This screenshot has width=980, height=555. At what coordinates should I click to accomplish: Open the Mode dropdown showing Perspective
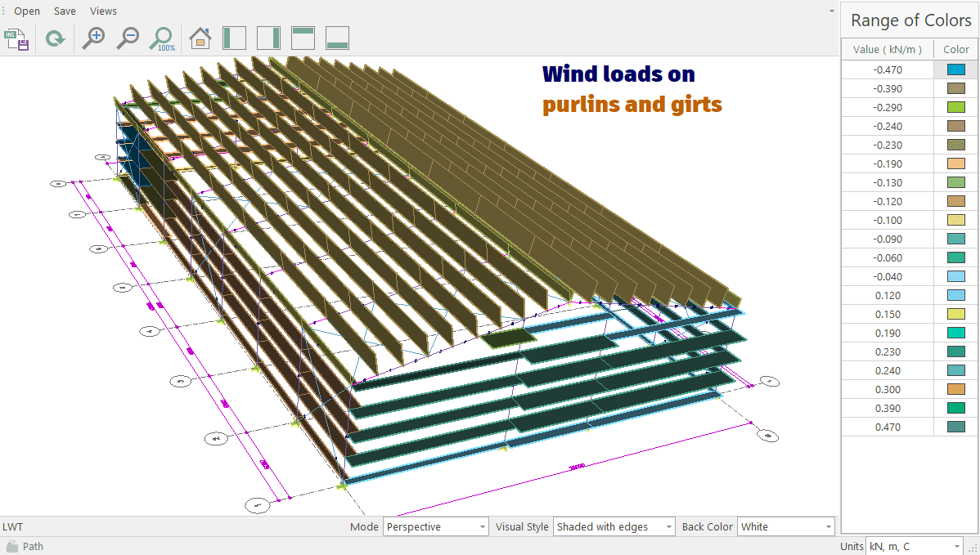tap(435, 527)
